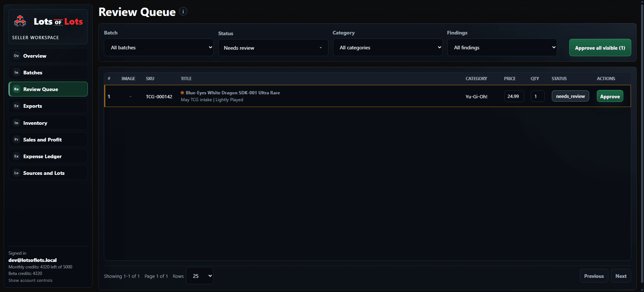Click the Ex badge icon beside Exports
This screenshot has width=644, height=292.
(16, 106)
